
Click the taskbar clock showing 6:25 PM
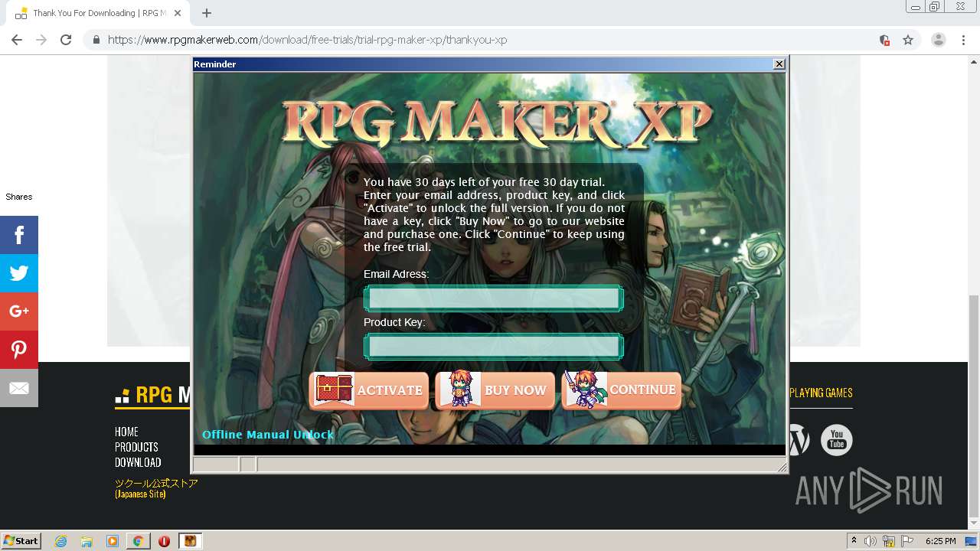940,541
